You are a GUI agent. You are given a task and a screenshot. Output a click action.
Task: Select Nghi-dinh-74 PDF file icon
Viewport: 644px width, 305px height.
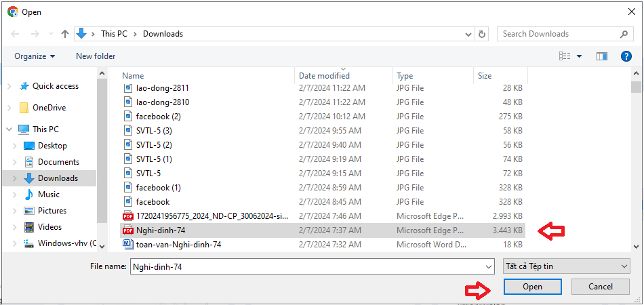click(128, 230)
